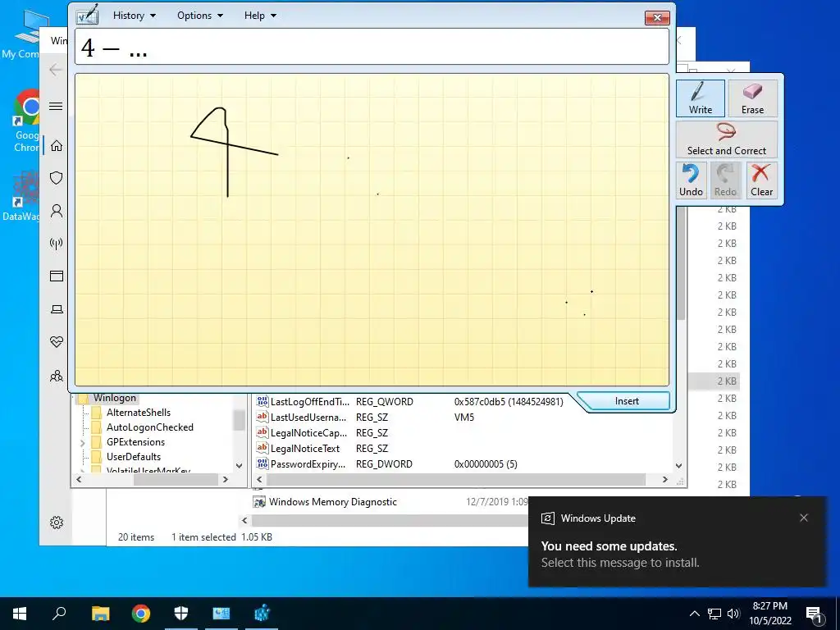Select the UserDefaults registry key

134,456
